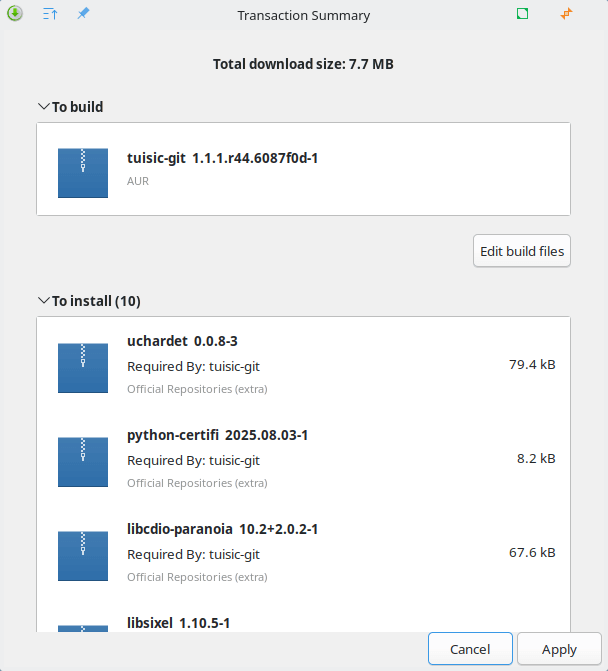Select python-certifi 2025.08.03-1 package name

(217, 435)
